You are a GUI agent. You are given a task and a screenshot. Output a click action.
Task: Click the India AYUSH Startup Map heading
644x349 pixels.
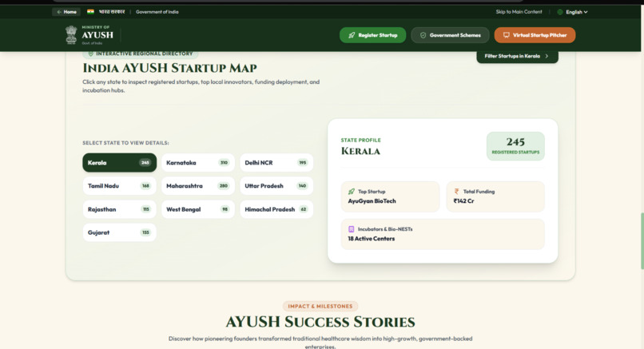(169, 68)
